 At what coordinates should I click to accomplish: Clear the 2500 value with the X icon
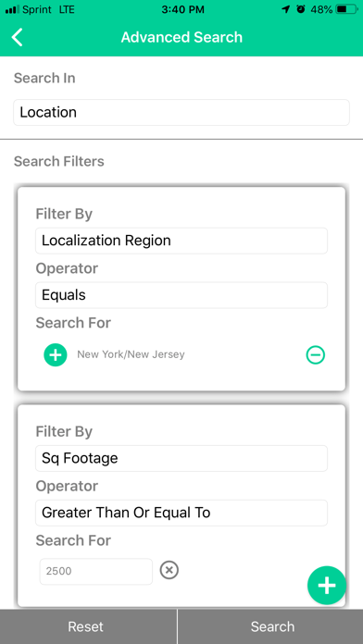click(x=169, y=570)
